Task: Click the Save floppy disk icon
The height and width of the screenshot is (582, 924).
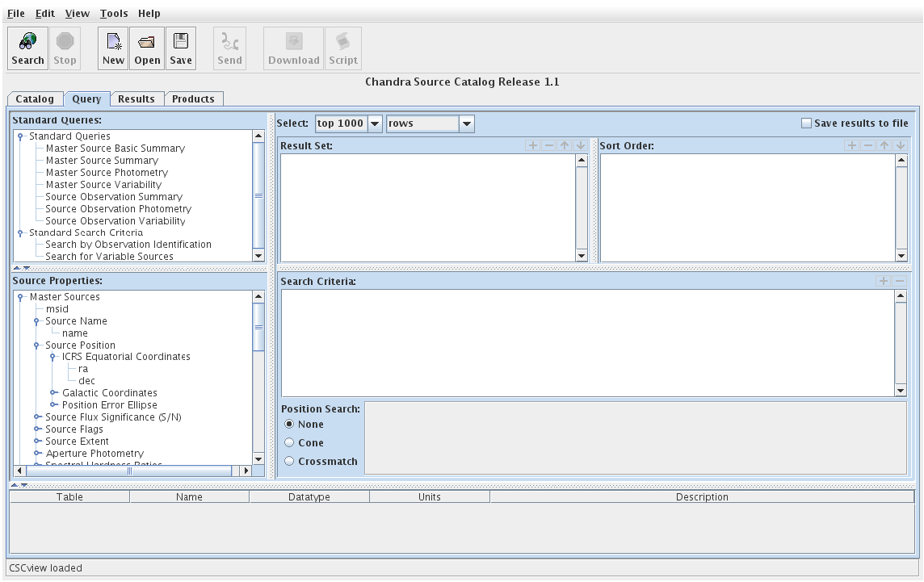Action: pos(181,42)
